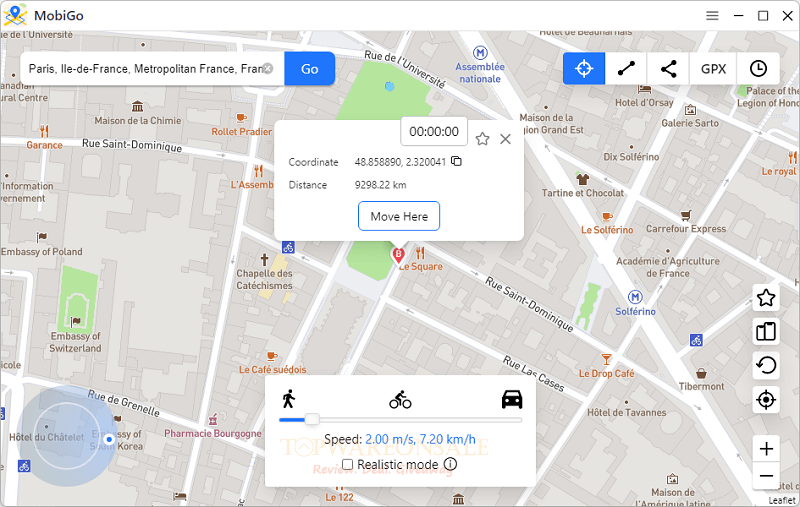Click the Hotel d'Orsay label
Viewport: 800px width, 507px height.
pos(644,103)
